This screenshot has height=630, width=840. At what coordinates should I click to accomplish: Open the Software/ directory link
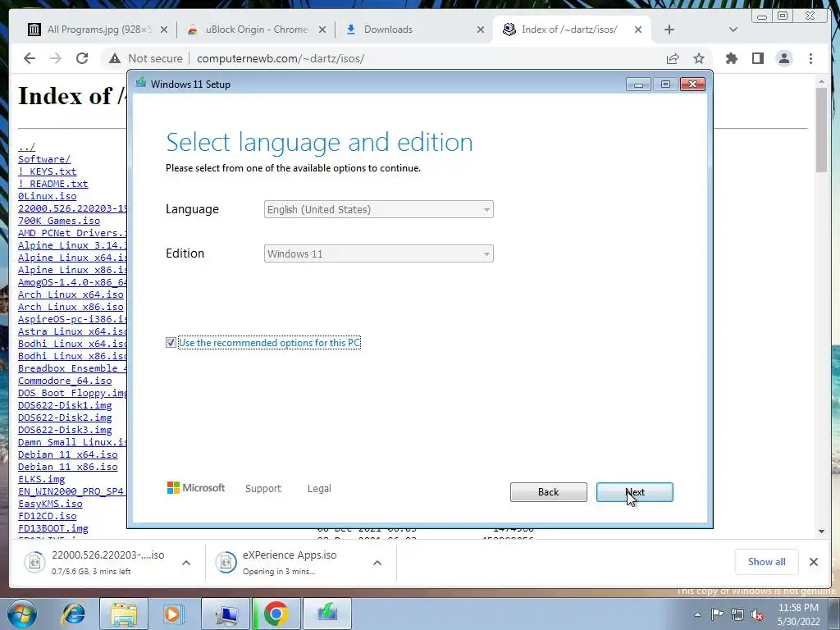[x=44, y=159]
